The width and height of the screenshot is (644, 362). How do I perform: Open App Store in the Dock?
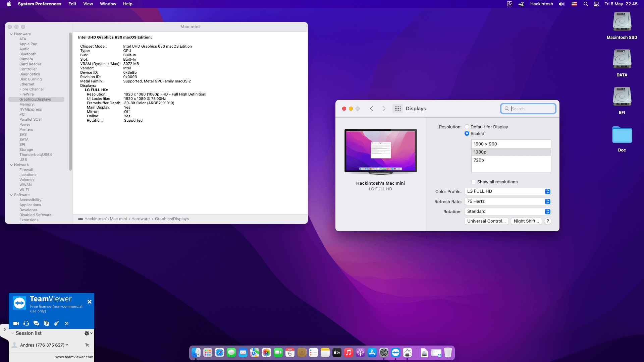click(372, 353)
